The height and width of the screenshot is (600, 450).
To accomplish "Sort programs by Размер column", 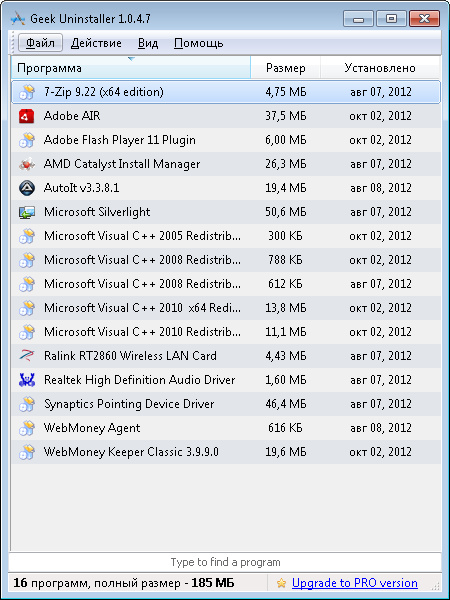I will [285, 68].
